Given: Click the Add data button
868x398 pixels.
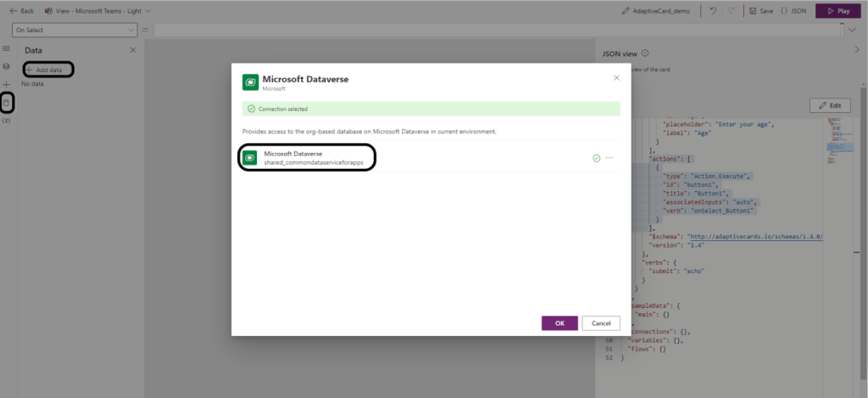Looking at the screenshot, I should 48,70.
